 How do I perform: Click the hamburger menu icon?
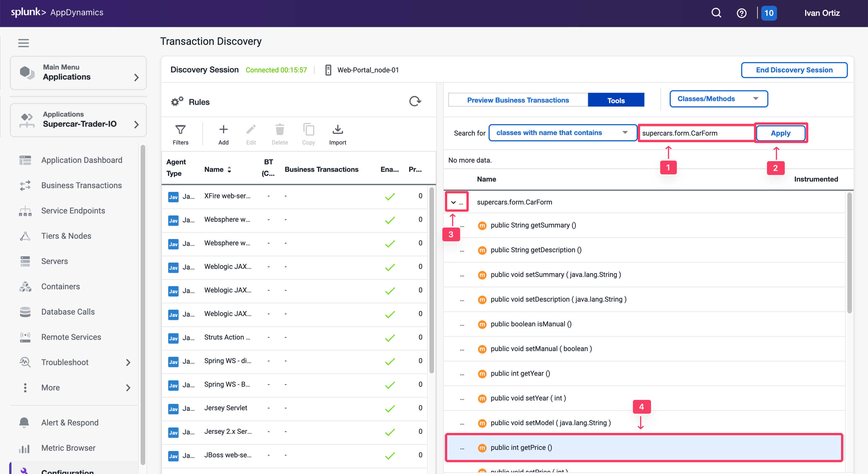[x=23, y=43]
